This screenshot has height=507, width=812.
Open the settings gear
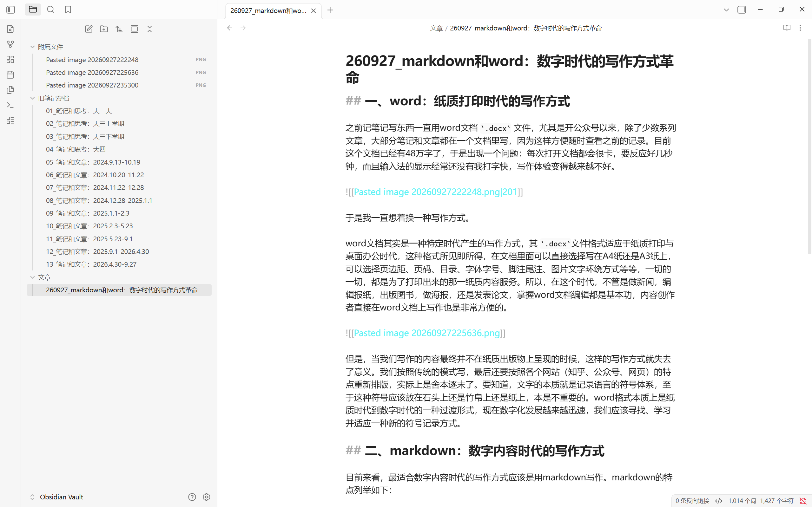(x=206, y=497)
